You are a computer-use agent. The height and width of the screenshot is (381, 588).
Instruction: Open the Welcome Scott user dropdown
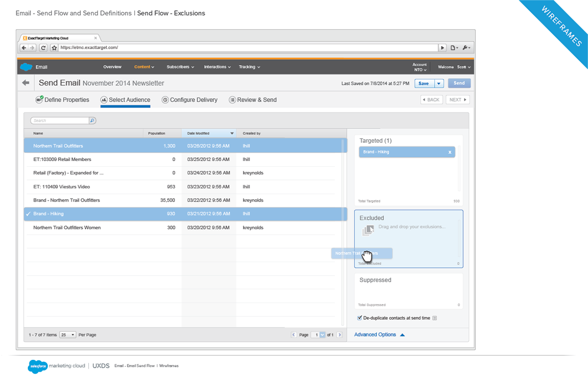454,67
